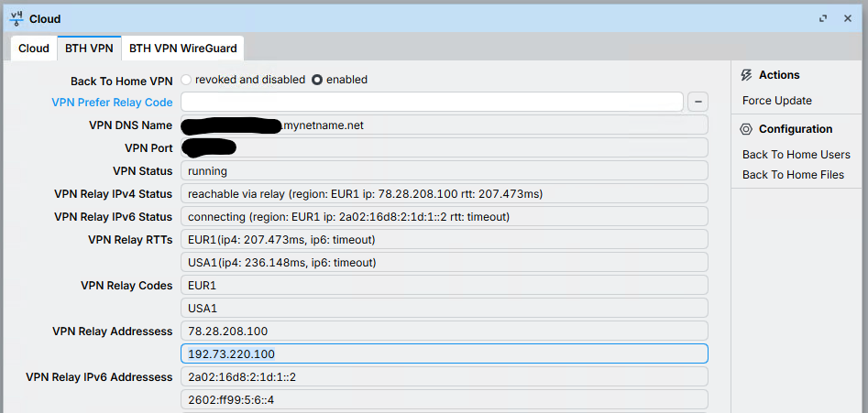Click the USA1 relay code field
Image resolution: width=868 pixels, height=413 pixels.
point(445,309)
